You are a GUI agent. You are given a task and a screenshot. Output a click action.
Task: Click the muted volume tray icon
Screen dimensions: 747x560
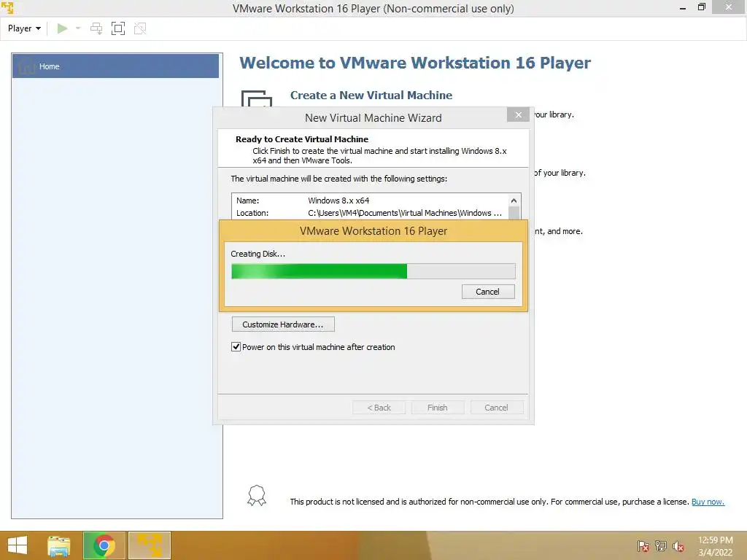coord(678,546)
